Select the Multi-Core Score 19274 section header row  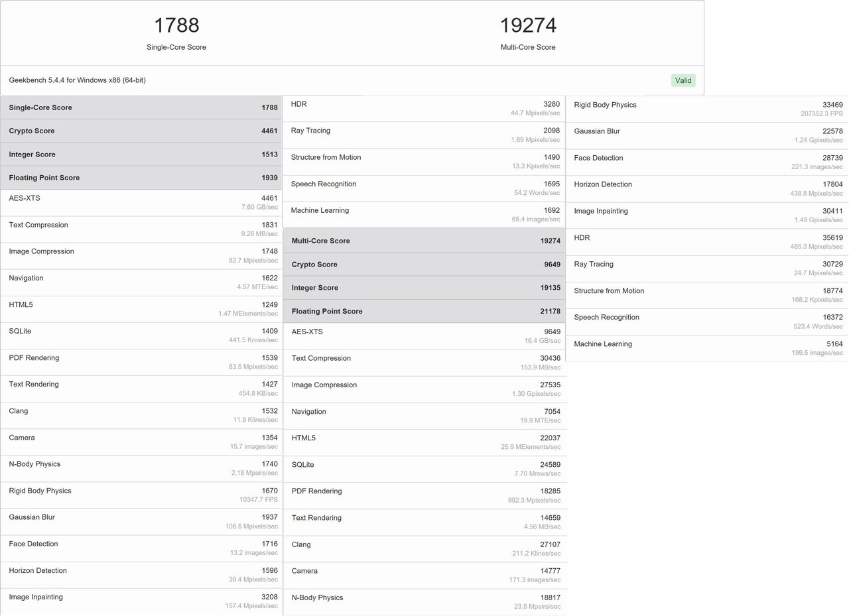pyautogui.click(x=424, y=241)
